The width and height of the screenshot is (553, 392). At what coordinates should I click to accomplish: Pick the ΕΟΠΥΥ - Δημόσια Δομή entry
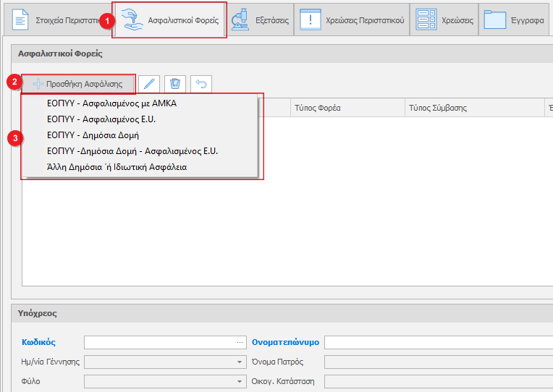(x=93, y=135)
